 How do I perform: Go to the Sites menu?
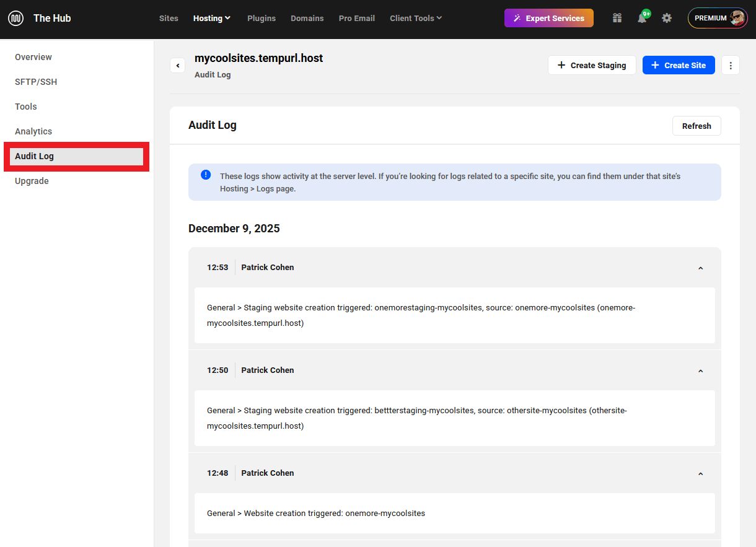[x=169, y=18]
